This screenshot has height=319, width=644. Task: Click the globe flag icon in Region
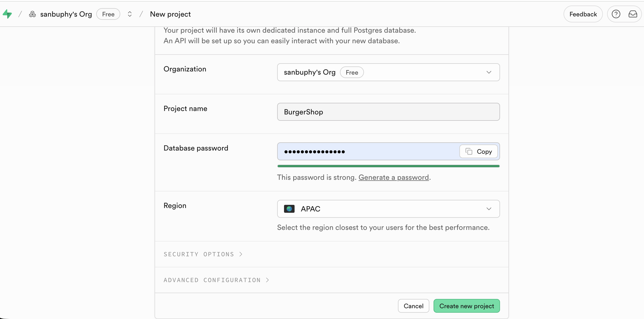[289, 209]
